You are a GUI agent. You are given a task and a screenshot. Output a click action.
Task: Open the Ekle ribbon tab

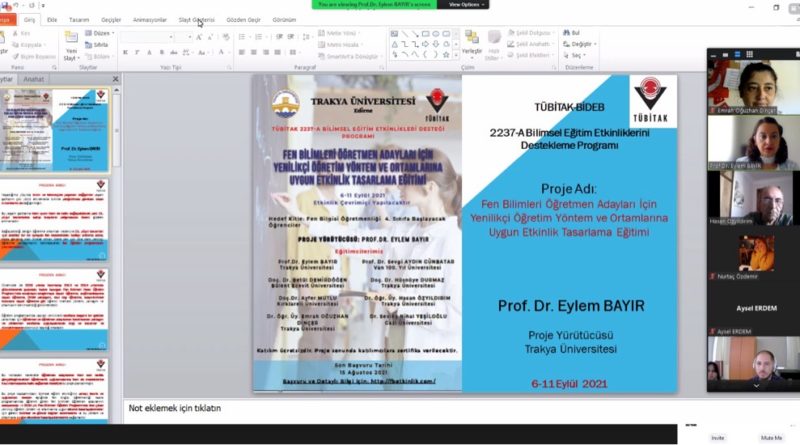pyautogui.click(x=52, y=20)
